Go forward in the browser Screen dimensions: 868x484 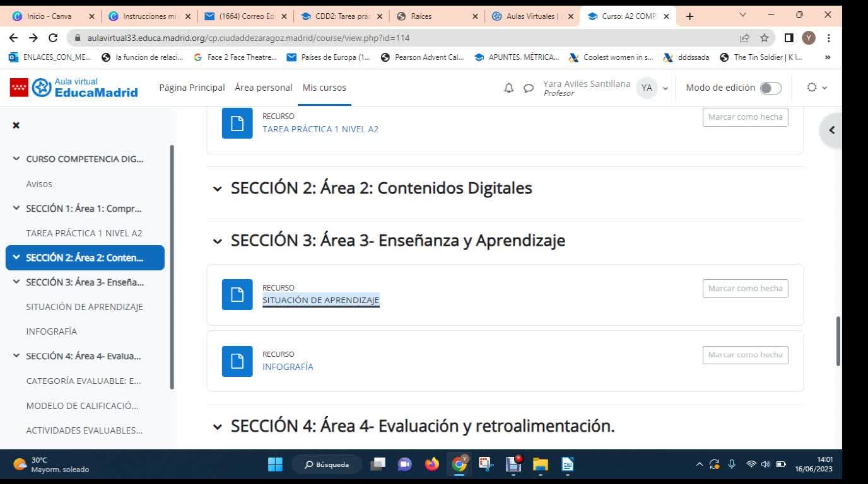click(33, 38)
